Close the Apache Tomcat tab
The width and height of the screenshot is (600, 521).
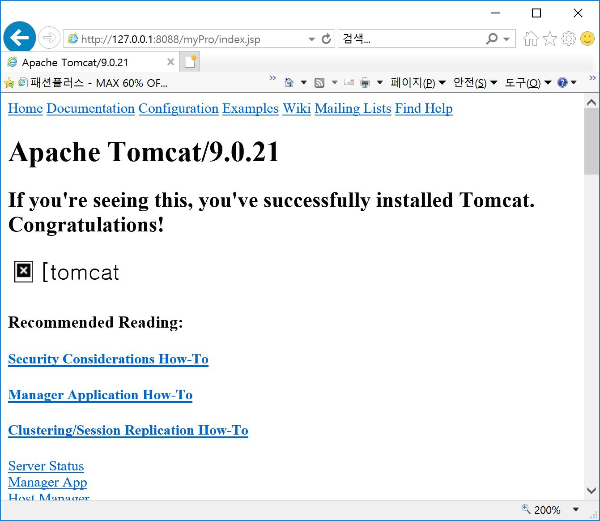171,62
